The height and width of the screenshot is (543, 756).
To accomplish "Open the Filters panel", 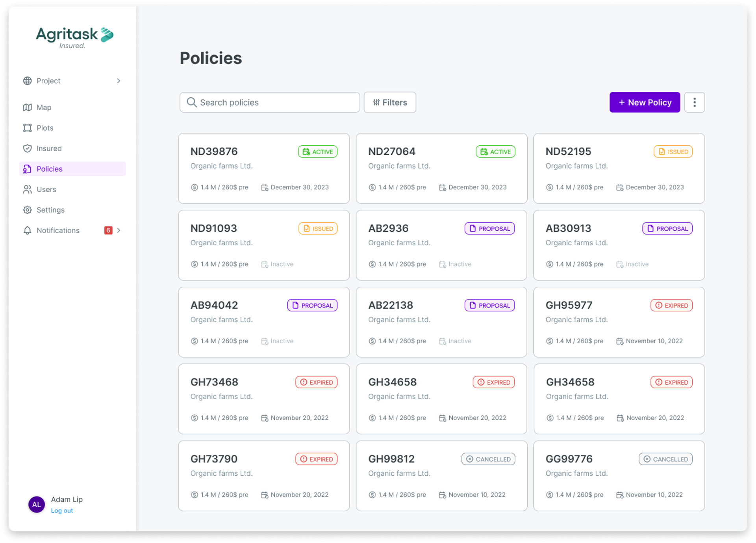I will (x=390, y=102).
